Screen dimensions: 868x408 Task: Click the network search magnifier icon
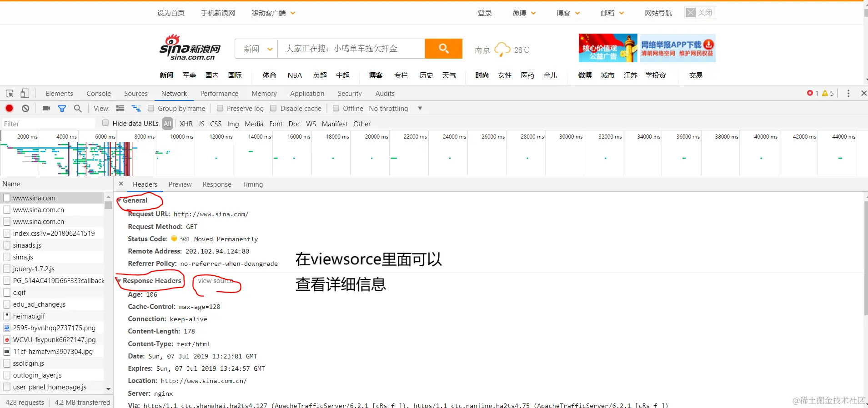78,109
